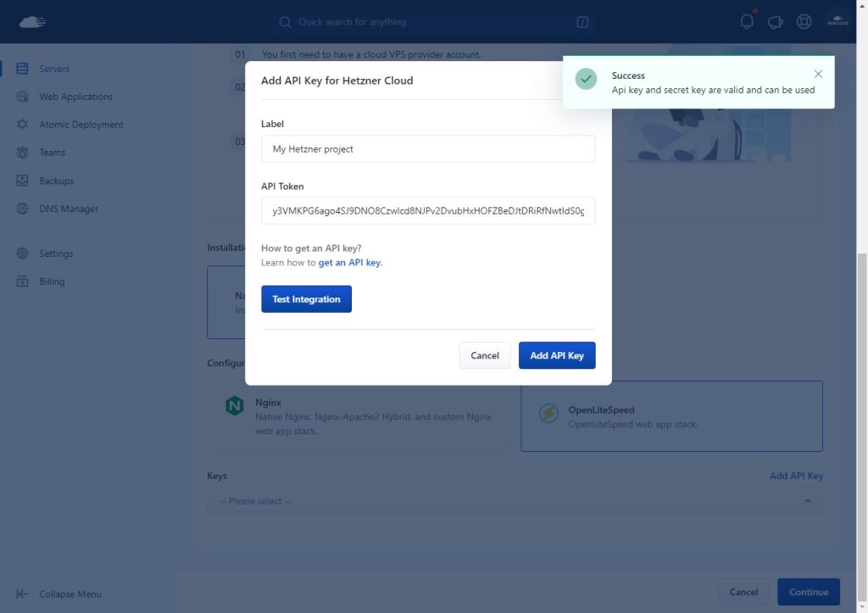Click the Collapse Menu arrow icon
Image resolution: width=868 pixels, height=613 pixels.
[23, 593]
